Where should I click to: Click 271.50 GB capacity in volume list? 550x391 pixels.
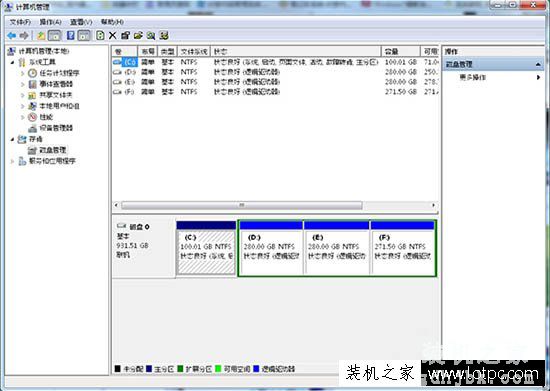(401, 92)
